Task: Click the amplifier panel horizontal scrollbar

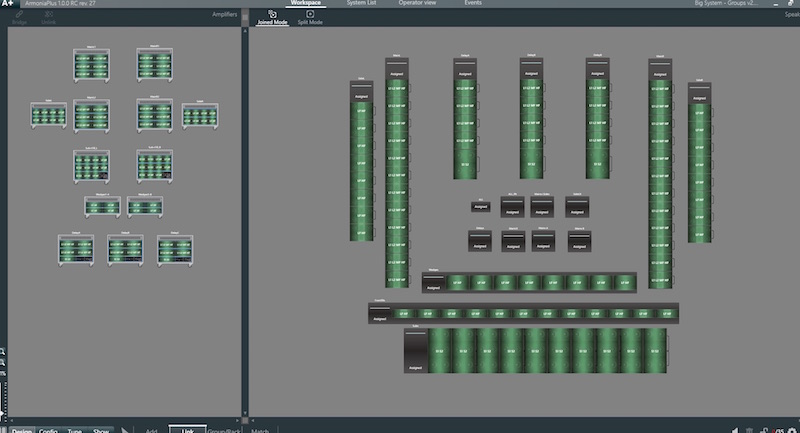Action: tap(120, 419)
